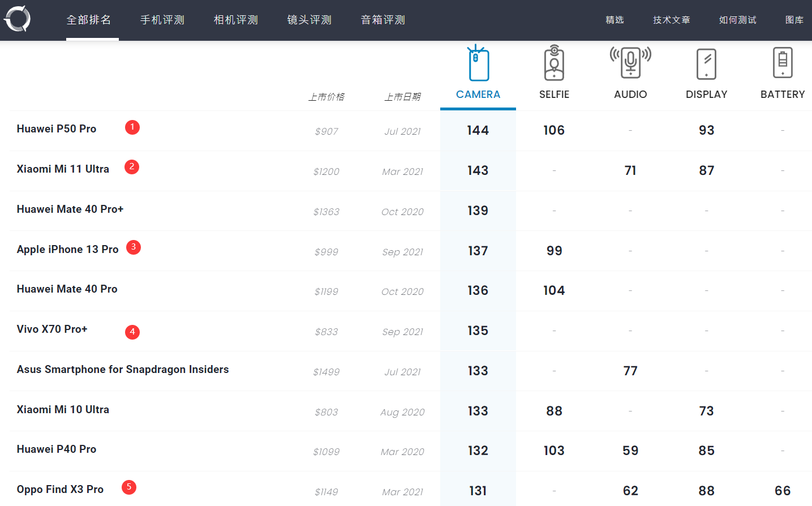The image size is (812, 506).
Task: Click camera score 137 for iPhone 13 Pro
Action: (478, 251)
